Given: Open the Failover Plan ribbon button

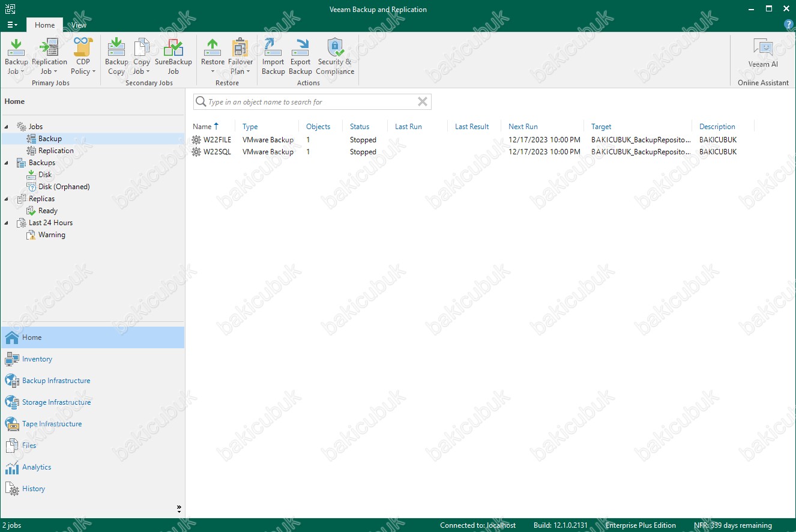Looking at the screenshot, I should 240,56.
